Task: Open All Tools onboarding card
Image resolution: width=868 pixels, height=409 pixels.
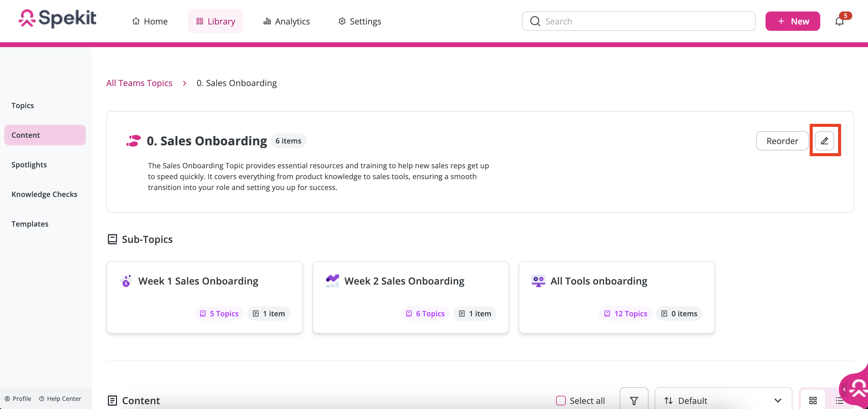Action: pos(617,297)
